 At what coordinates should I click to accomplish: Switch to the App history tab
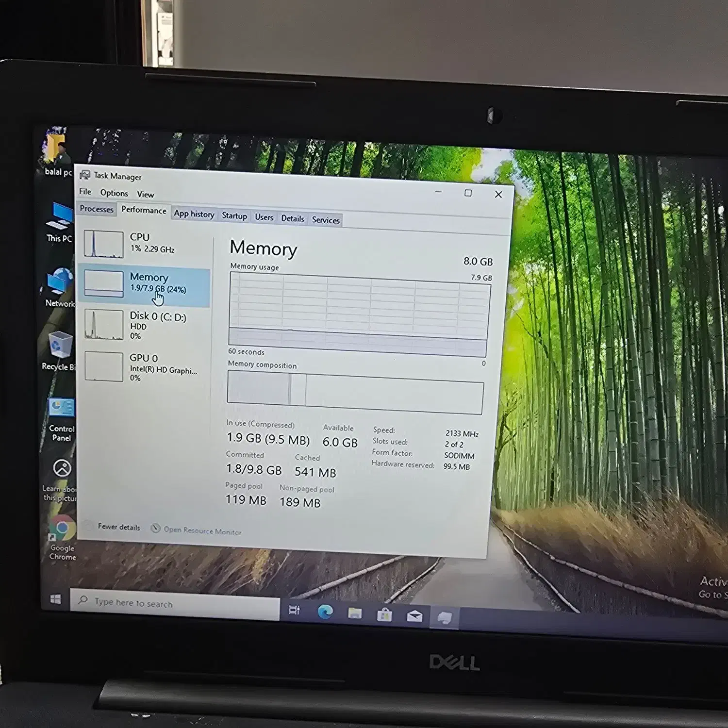pos(194,214)
